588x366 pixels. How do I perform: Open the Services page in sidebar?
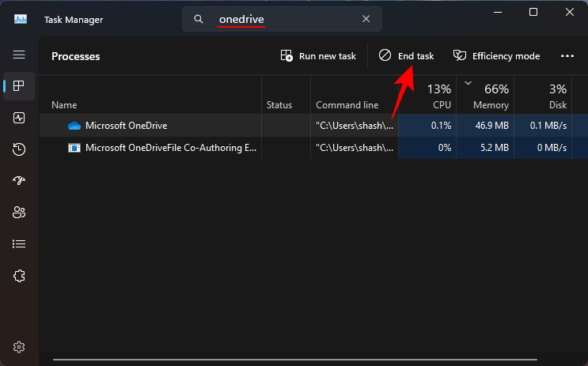(x=19, y=276)
